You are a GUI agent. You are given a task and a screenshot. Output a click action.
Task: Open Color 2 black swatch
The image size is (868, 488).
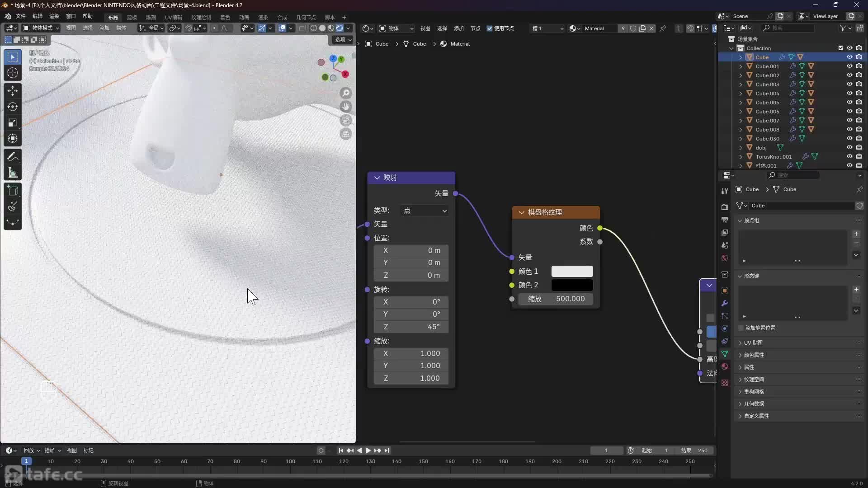[x=572, y=285]
